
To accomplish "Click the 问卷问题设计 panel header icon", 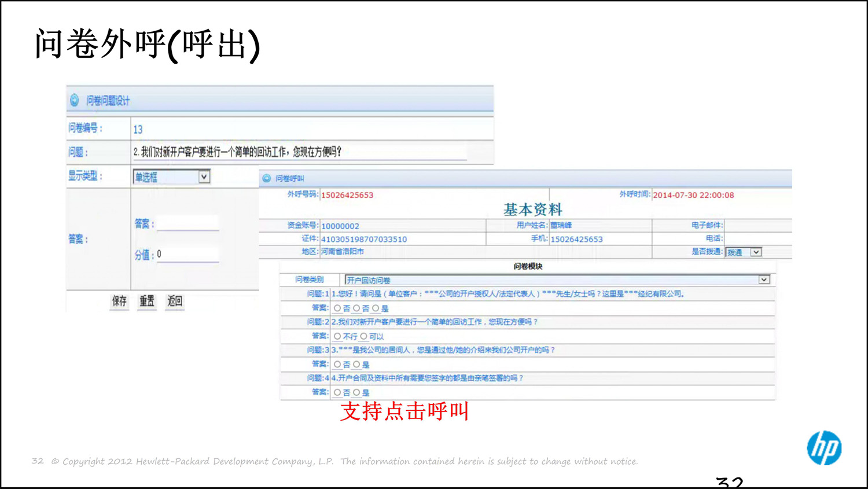I will click(x=74, y=100).
